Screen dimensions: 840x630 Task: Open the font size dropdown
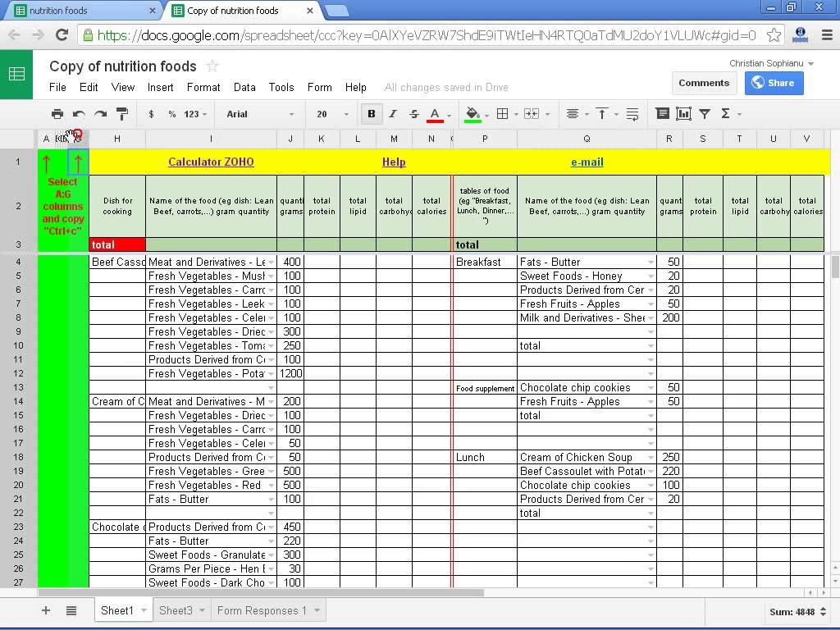(326, 114)
